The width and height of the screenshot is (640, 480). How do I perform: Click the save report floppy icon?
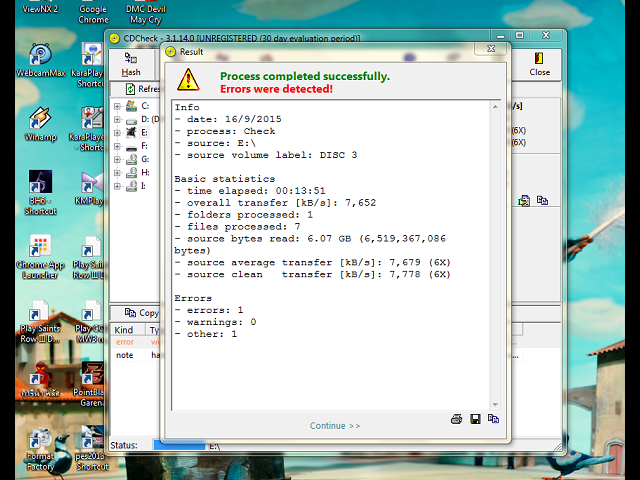coord(475,419)
